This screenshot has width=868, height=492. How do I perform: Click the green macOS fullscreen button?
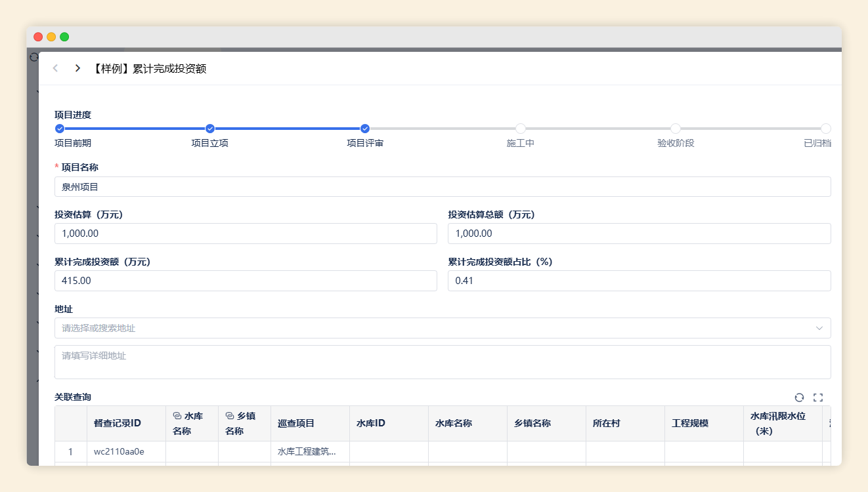coord(64,37)
